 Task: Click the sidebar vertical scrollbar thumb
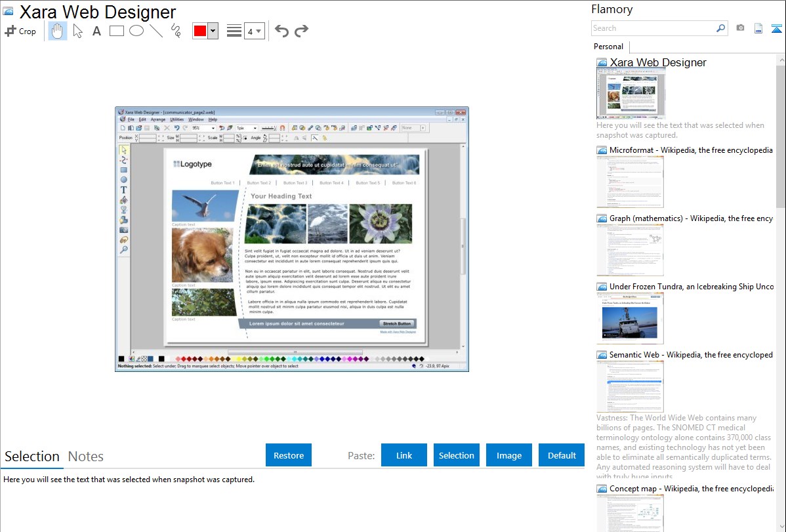click(x=781, y=136)
